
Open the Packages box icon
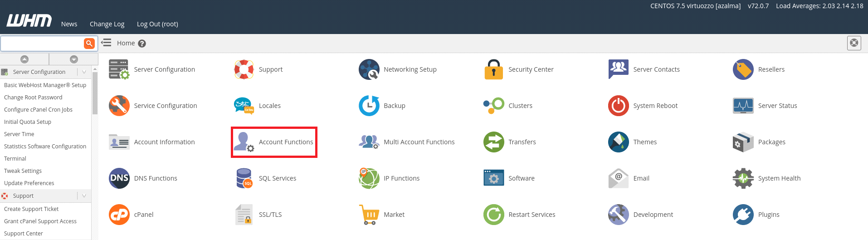[743, 142]
